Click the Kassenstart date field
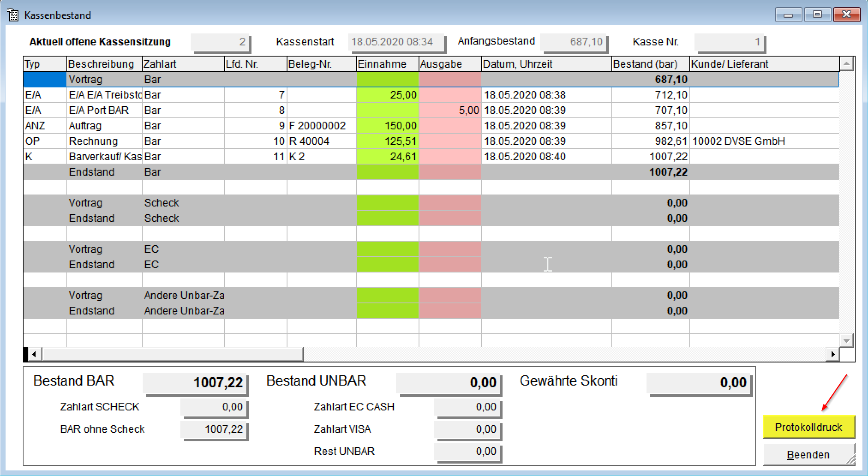 [396, 42]
